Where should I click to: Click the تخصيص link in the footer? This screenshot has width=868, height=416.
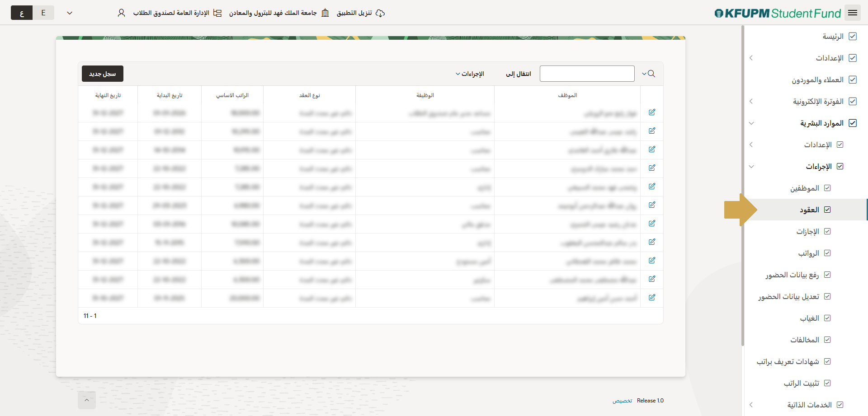tap(623, 401)
